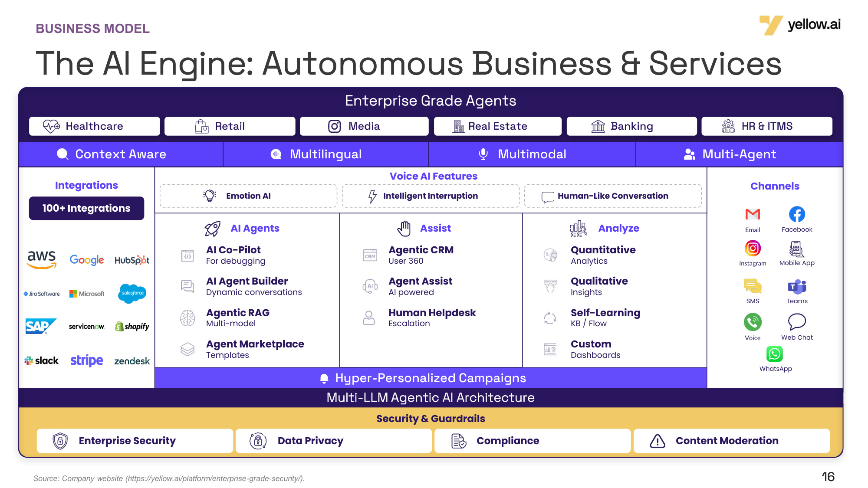Click the Media industry box

(364, 126)
